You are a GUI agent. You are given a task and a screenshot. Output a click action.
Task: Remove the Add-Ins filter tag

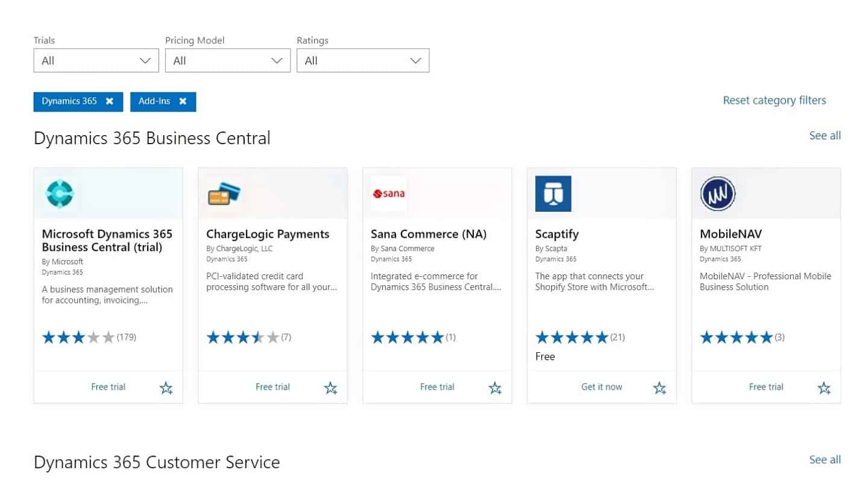183,101
